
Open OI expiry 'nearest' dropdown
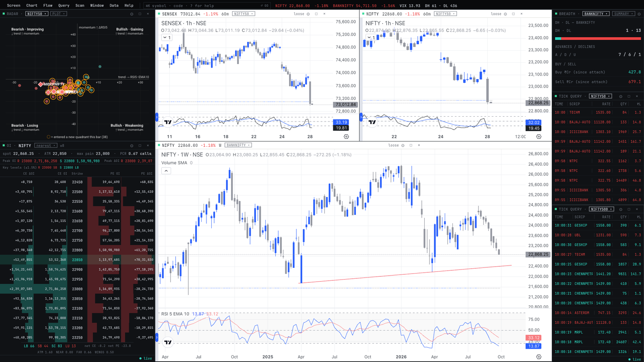[45, 146]
